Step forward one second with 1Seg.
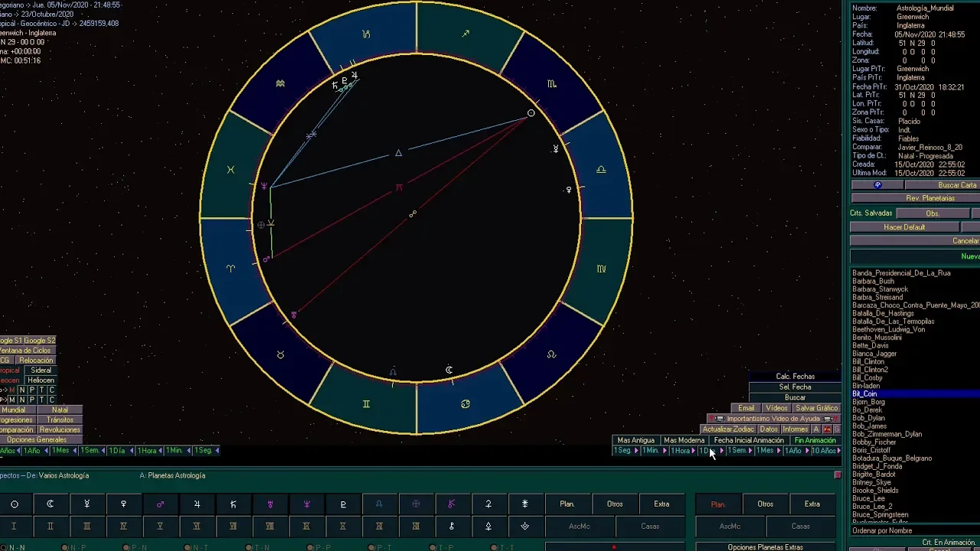The image size is (980, 551). (x=626, y=451)
